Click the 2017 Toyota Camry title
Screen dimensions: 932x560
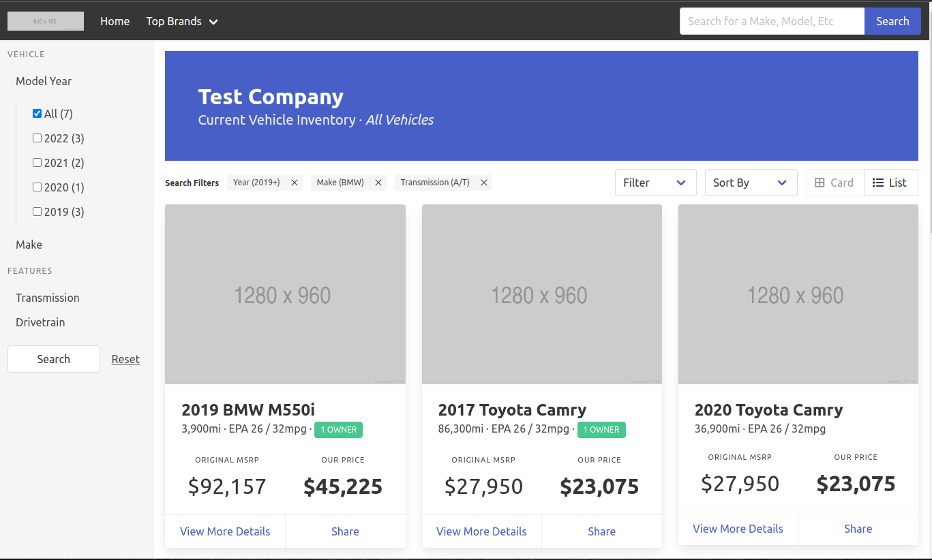[x=512, y=410]
